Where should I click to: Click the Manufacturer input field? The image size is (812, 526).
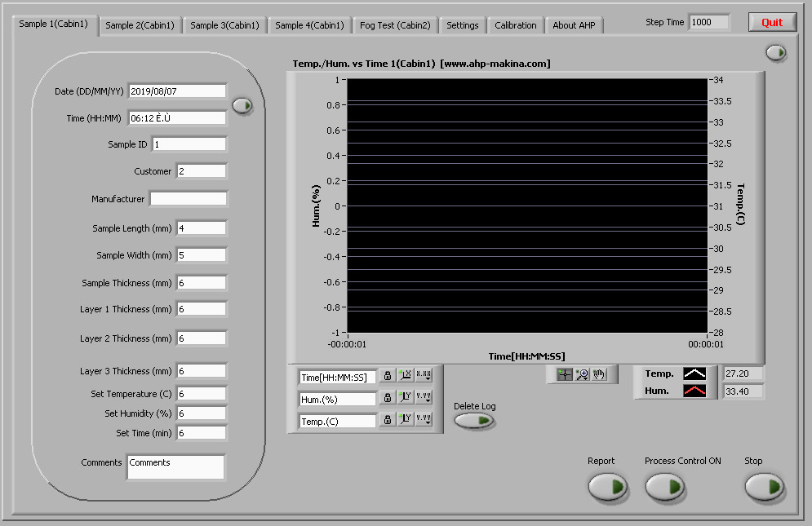click(189, 199)
